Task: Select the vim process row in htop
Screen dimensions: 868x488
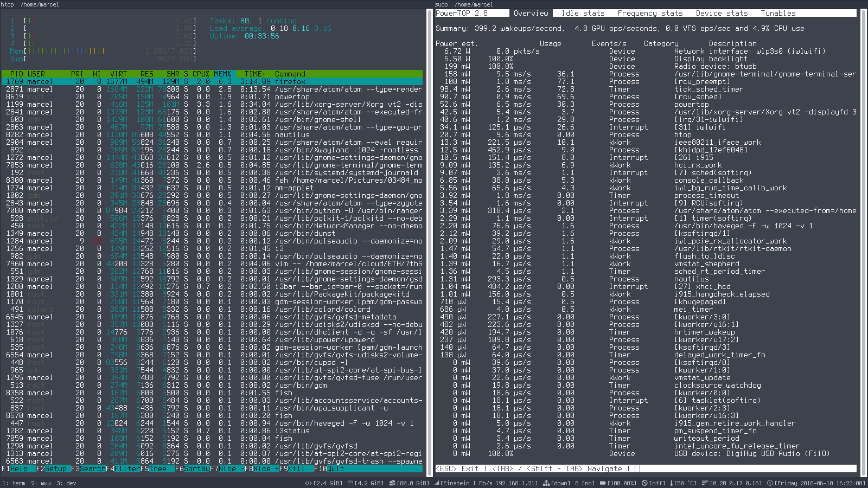Action: pos(212,264)
